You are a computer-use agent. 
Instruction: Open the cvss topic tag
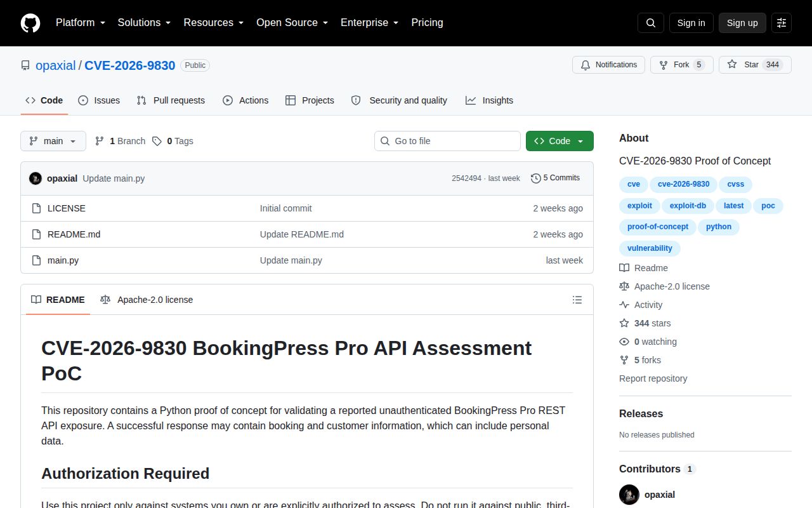736,184
